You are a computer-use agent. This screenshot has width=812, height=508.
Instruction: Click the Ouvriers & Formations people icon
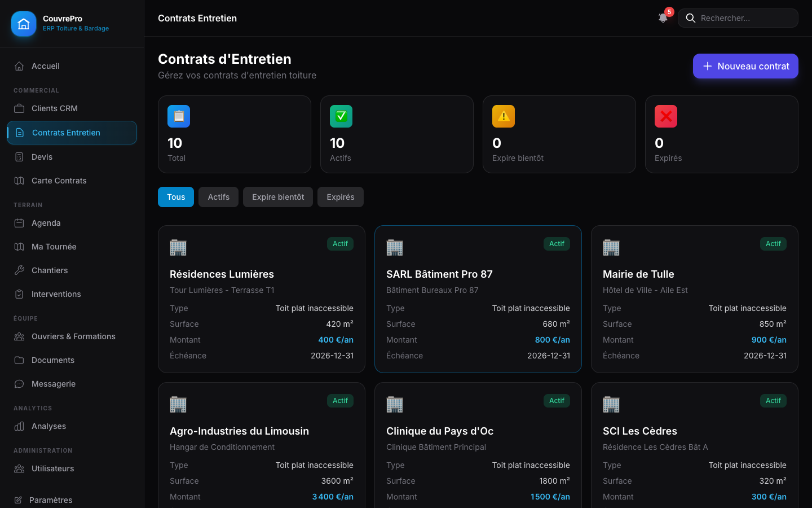click(x=19, y=336)
